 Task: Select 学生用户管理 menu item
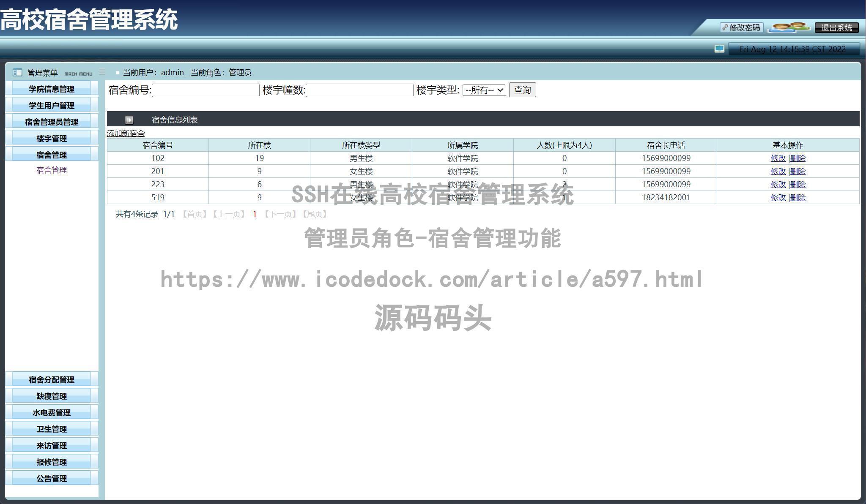pyautogui.click(x=52, y=105)
